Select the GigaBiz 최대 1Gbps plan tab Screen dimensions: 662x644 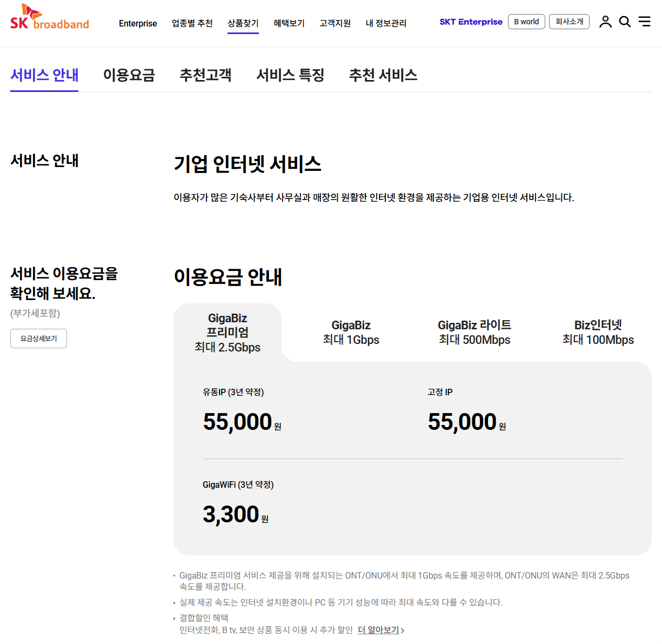point(351,333)
